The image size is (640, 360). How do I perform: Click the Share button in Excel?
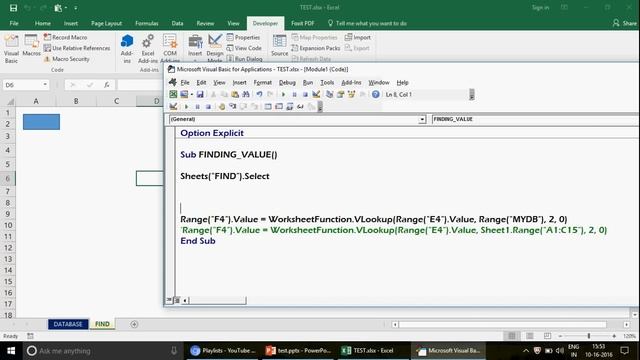pyautogui.click(x=624, y=23)
